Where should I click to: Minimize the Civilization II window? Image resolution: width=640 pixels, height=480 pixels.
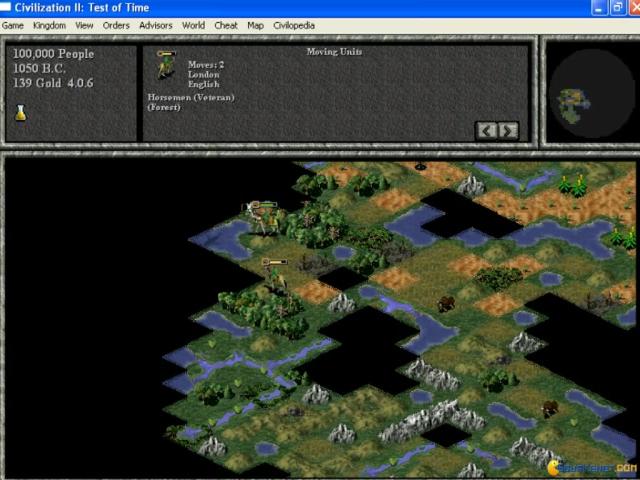tap(600, 7)
